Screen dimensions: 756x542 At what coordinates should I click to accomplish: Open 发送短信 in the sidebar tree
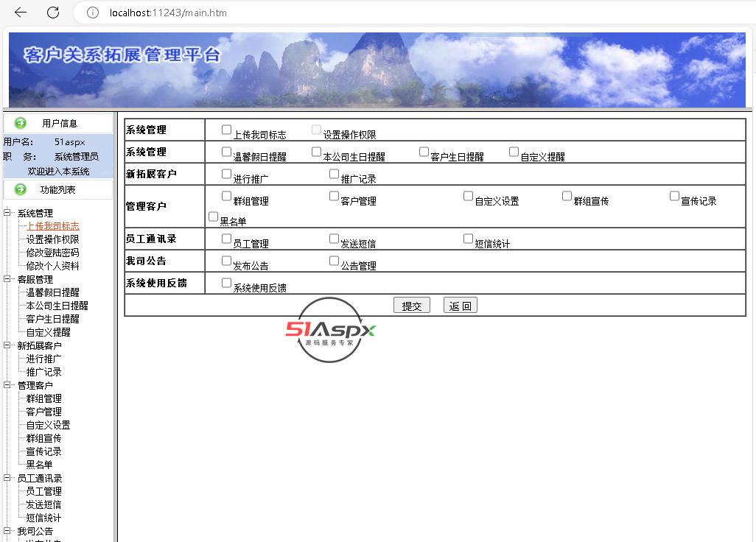[x=44, y=504]
